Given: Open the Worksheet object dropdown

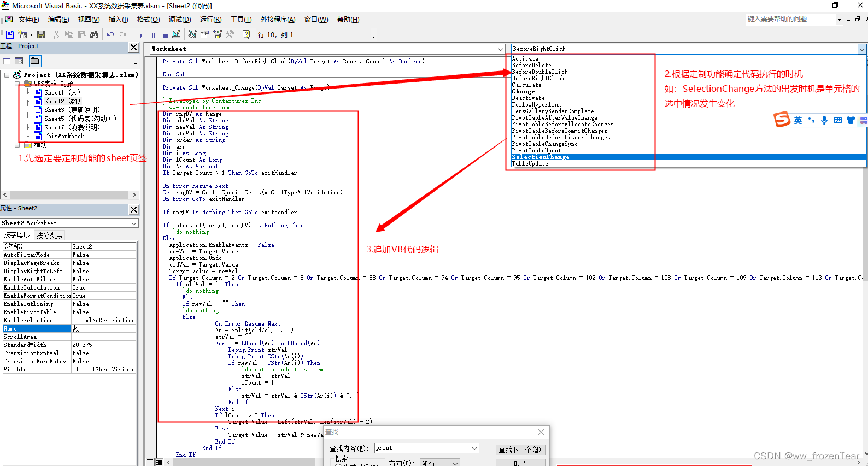Looking at the screenshot, I should tap(501, 49).
